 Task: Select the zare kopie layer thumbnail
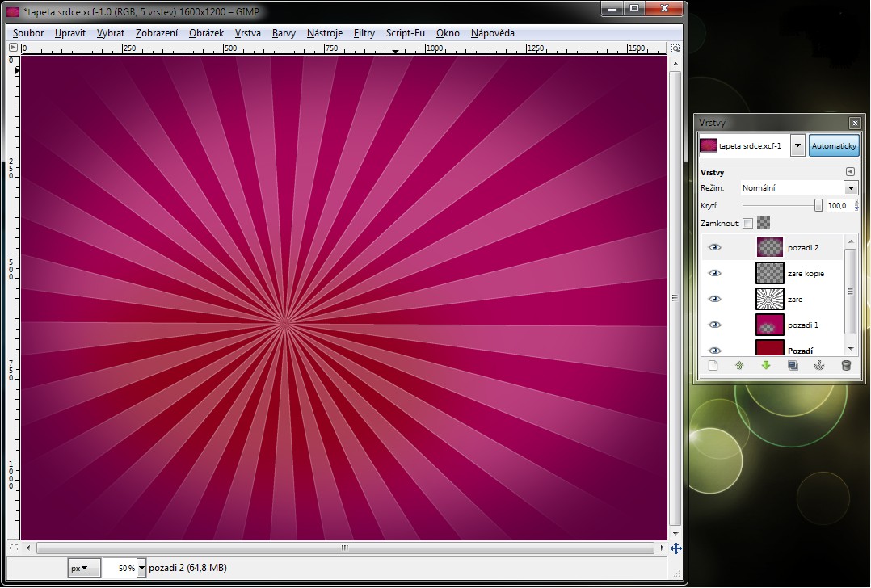click(770, 273)
